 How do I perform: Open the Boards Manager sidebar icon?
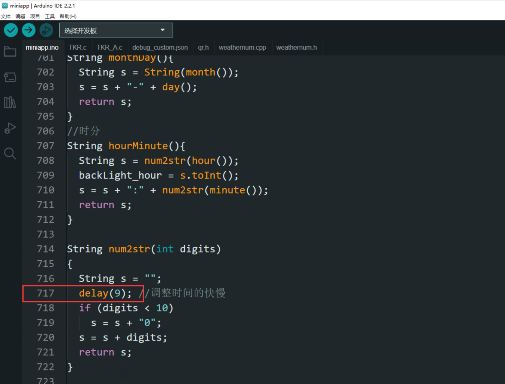pyautogui.click(x=10, y=77)
